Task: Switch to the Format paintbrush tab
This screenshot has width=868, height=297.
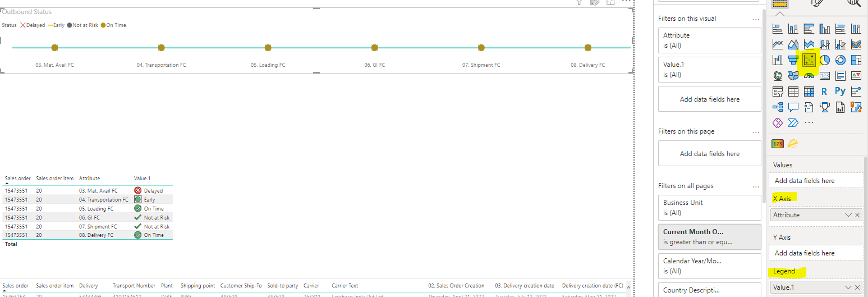Action: (817, 3)
